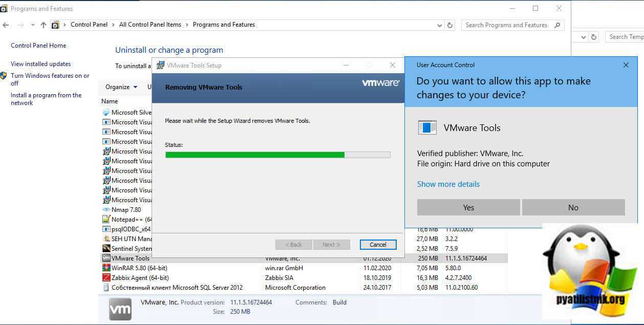Viewport: 644px width, 325px height.
Task: Click the address bar Programs and Features icon
Action: click(55, 25)
